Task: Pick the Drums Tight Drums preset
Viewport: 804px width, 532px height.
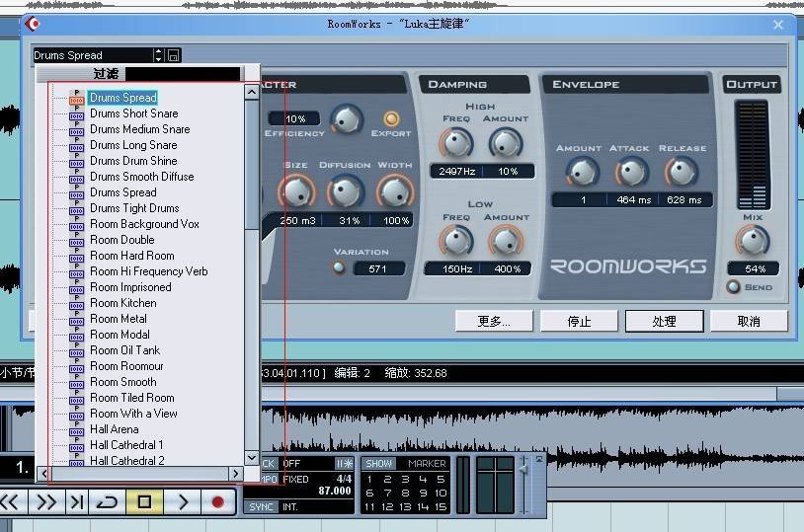Action: point(134,208)
